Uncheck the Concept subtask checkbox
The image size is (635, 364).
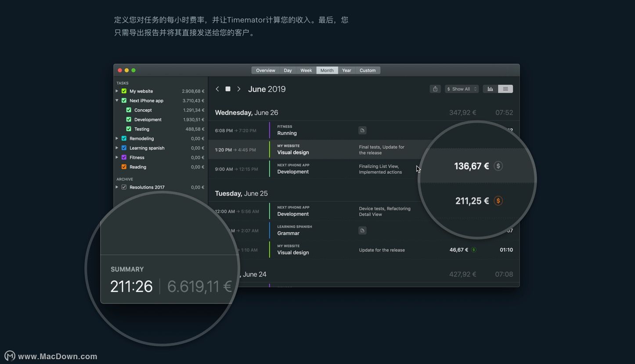pyautogui.click(x=129, y=110)
